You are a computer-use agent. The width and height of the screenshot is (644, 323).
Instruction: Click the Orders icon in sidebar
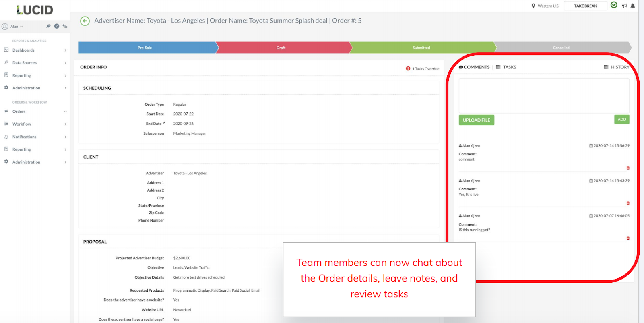[x=6, y=111]
